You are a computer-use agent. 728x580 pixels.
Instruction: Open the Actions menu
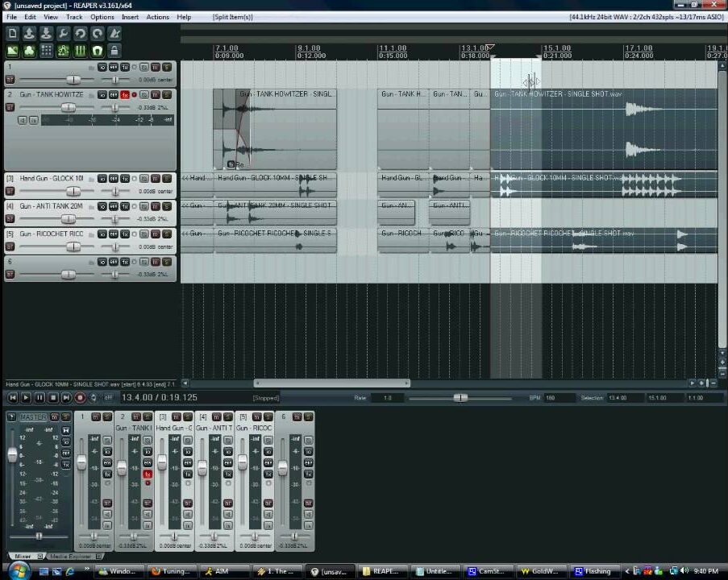[158, 17]
